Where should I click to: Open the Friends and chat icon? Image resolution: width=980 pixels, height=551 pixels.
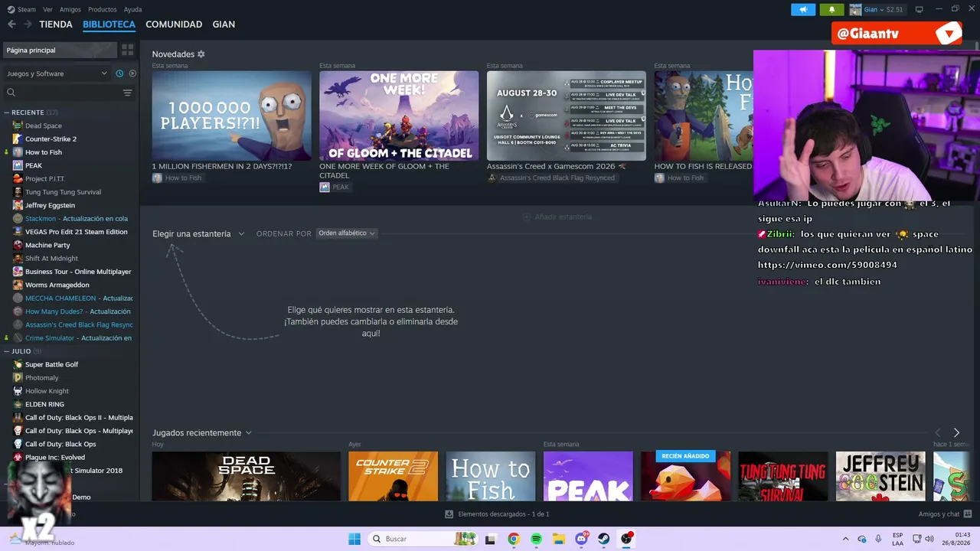968,514
